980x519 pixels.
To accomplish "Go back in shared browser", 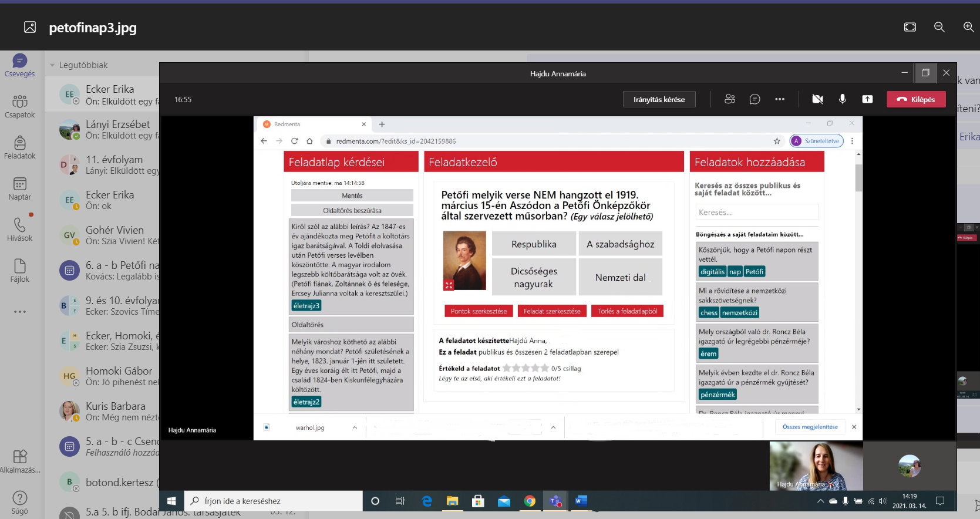I will [264, 141].
